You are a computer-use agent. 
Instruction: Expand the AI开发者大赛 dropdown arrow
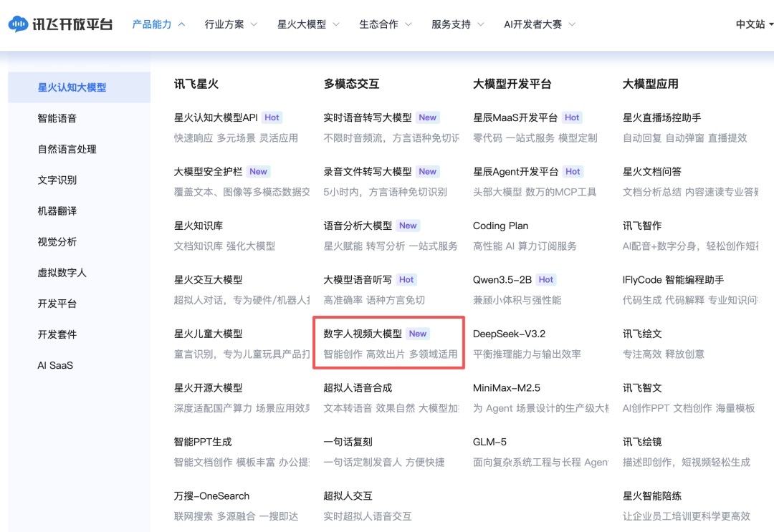(572, 24)
